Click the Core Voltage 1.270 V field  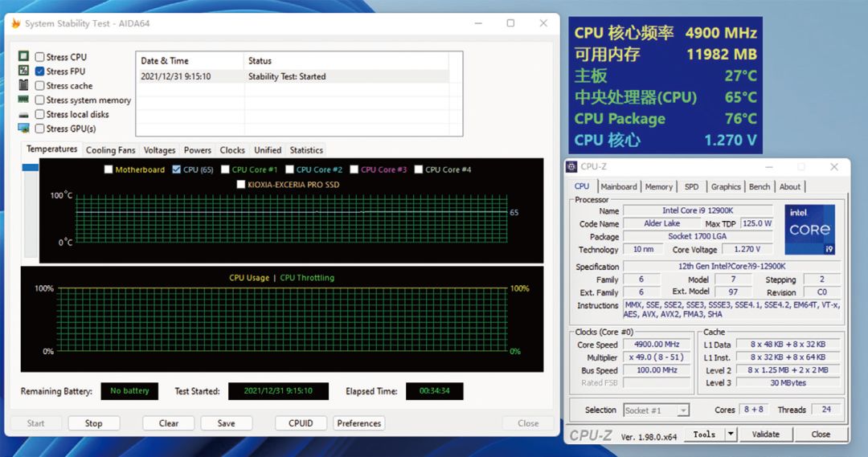pyautogui.click(x=747, y=250)
